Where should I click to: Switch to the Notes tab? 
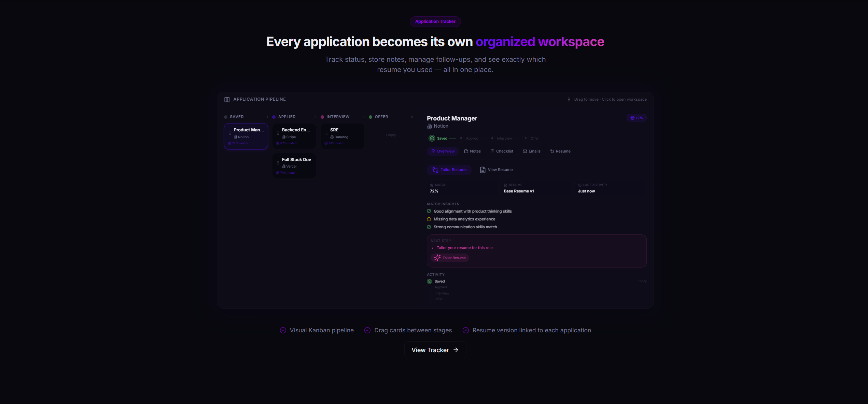pos(473,151)
